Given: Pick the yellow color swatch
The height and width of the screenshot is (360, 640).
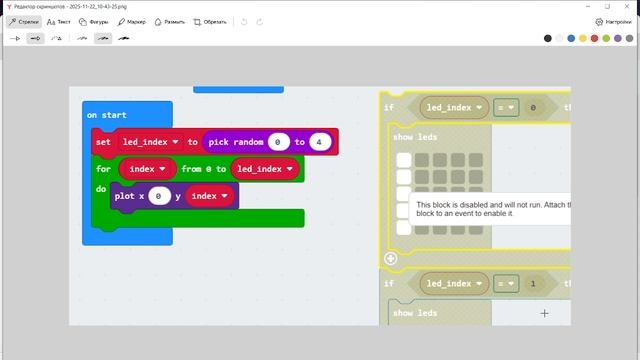Looking at the screenshot, I should tap(583, 38).
